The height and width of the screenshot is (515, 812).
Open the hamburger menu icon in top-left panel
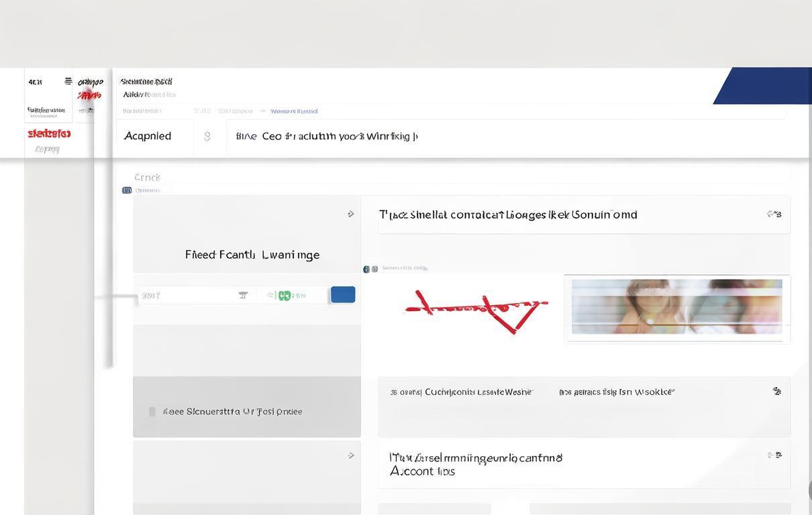click(68, 81)
